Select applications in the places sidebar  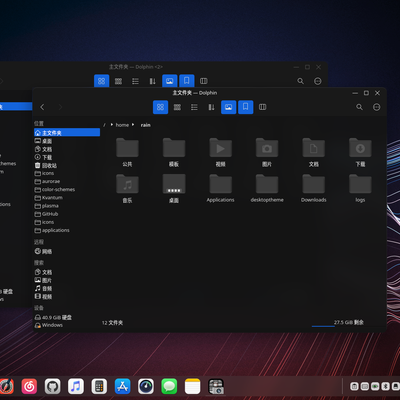[x=67, y=230]
